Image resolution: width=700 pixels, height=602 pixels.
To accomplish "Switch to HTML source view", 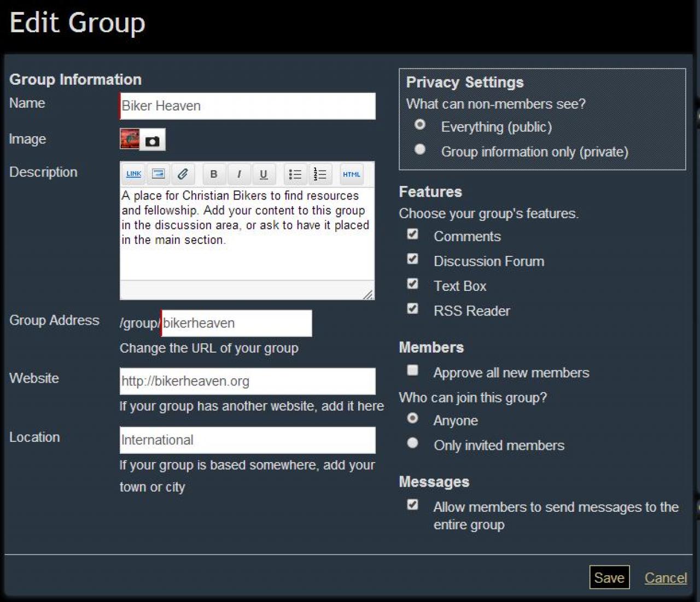I will 351,174.
